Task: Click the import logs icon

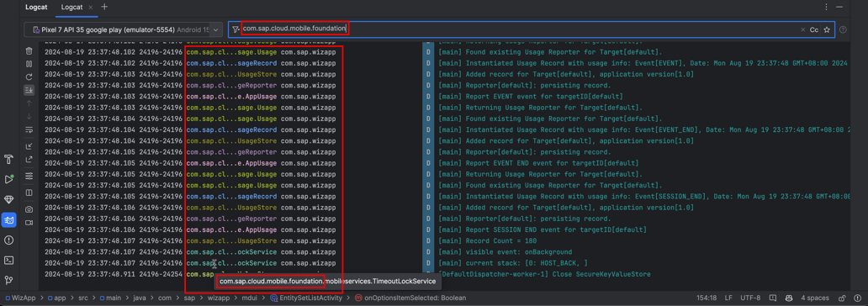Action: [29, 146]
